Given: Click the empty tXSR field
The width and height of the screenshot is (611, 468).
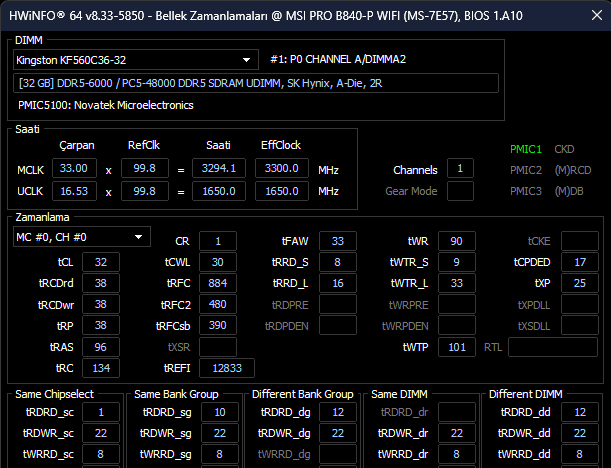Looking at the screenshot, I should click(218, 347).
